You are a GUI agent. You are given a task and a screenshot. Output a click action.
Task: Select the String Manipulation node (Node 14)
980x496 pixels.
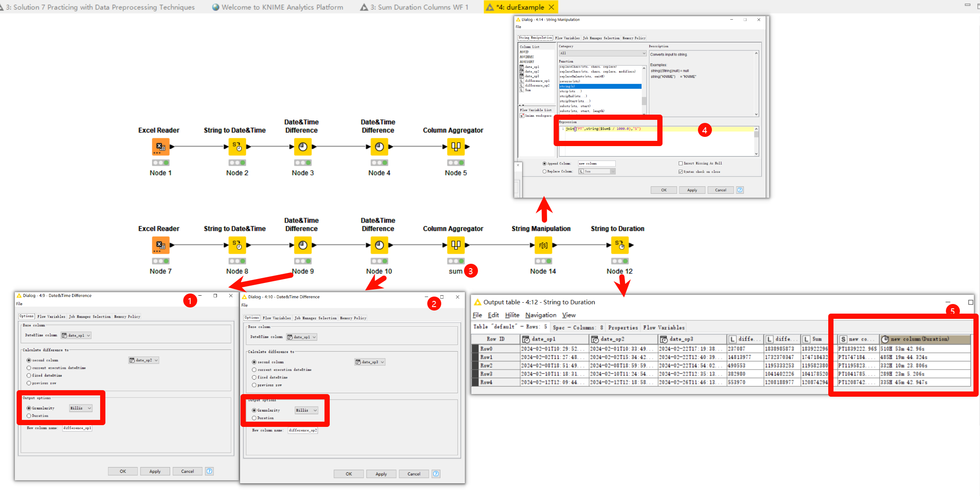point(543,245)
